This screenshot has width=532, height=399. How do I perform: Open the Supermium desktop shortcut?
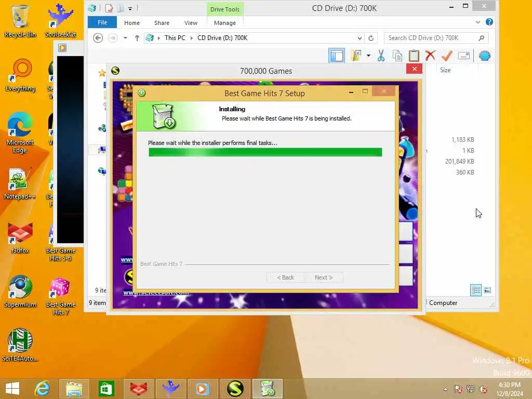coord(20,291)
